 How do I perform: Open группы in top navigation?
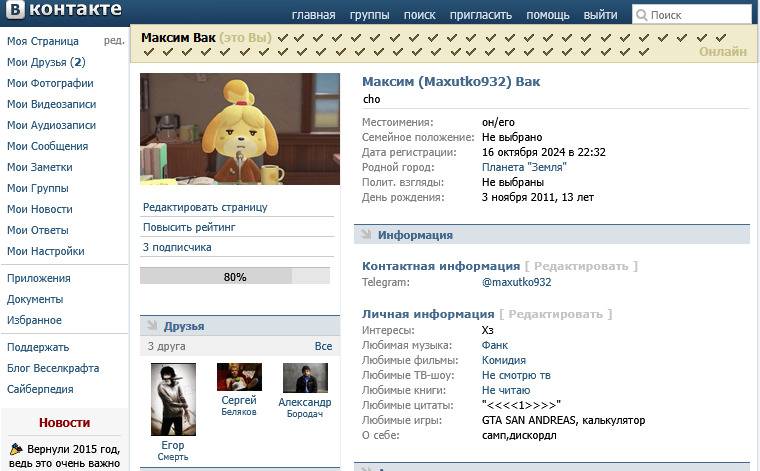[369, 15]
